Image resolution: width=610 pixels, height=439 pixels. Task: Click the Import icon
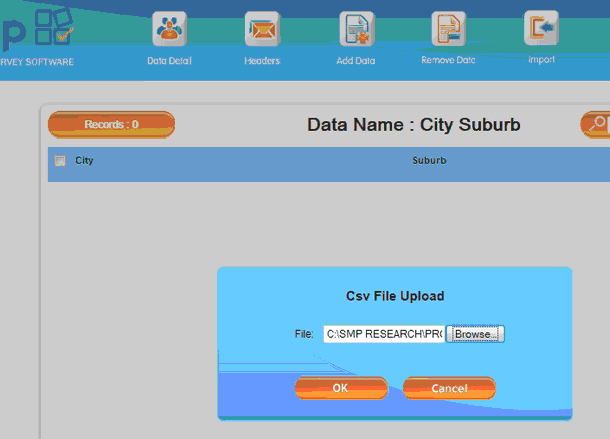tap(541, 28)
